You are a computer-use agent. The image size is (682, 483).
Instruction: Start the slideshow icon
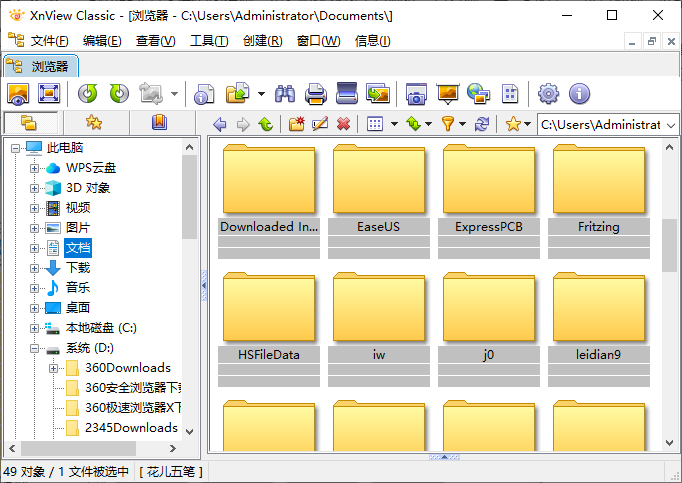[448, 94]
